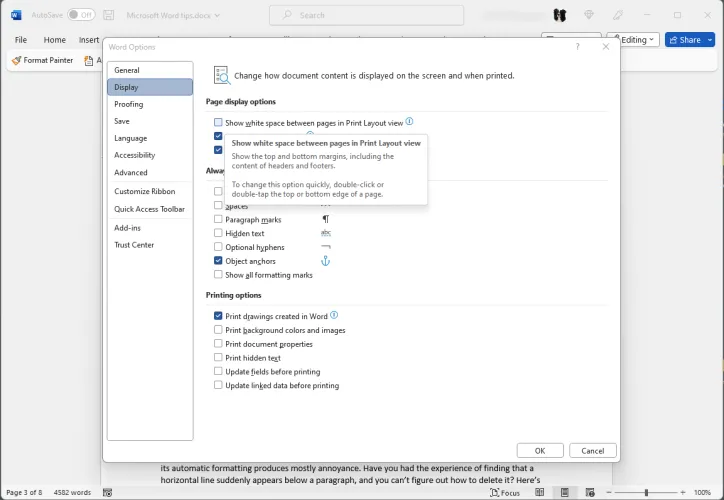The image size is (724, 500).
Task: Toggle the AutoSave switch
Action: (x=81, y=15)
